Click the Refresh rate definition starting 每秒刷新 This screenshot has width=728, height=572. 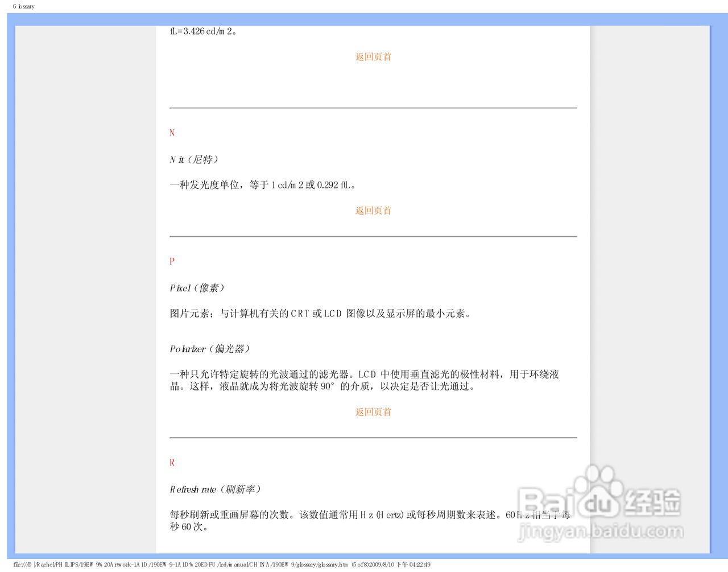coord(370,521)
